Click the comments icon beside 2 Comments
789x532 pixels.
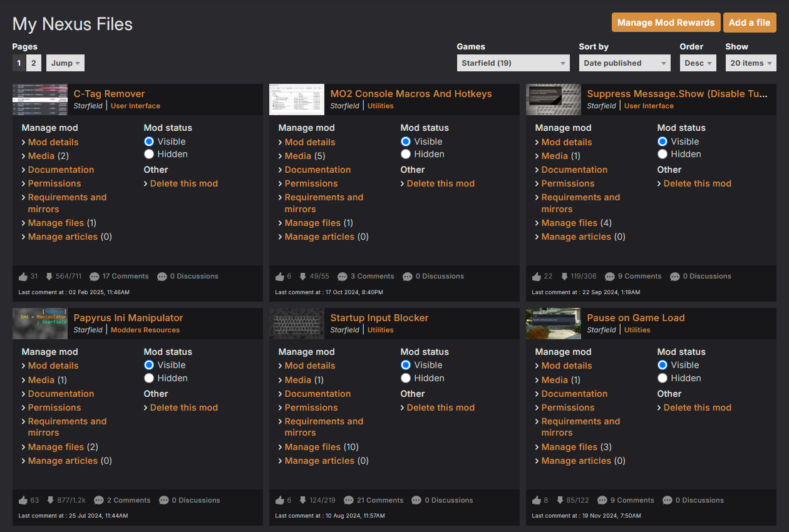tap(99, 501)
